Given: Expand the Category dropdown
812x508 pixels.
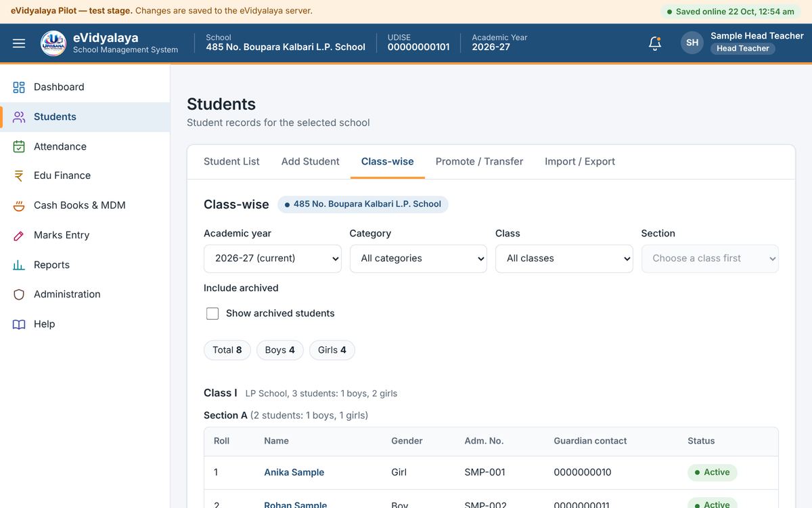Looking at the screenshot, I should pyautogui.click(x=418, y=259).
